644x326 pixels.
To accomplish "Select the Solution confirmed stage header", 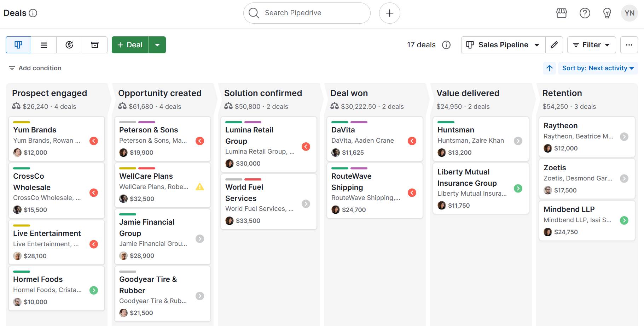I will [263, 93].
